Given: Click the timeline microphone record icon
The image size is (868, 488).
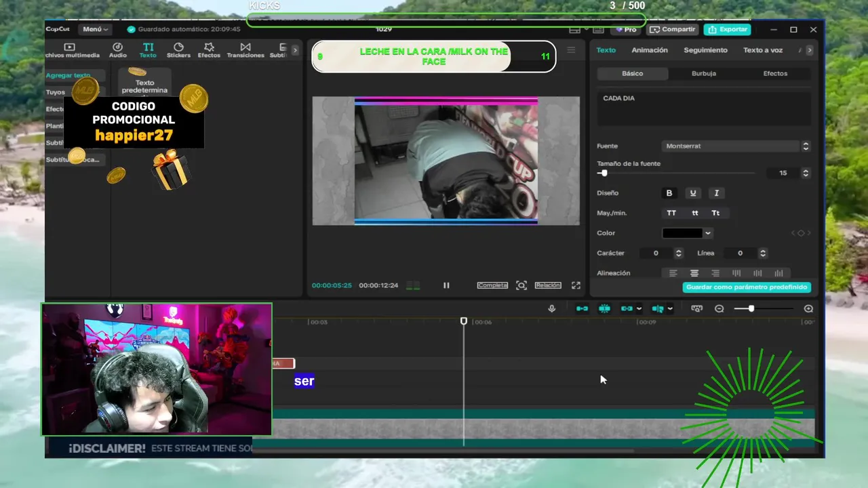Looking at the screenshot, I should click(552, 308).
